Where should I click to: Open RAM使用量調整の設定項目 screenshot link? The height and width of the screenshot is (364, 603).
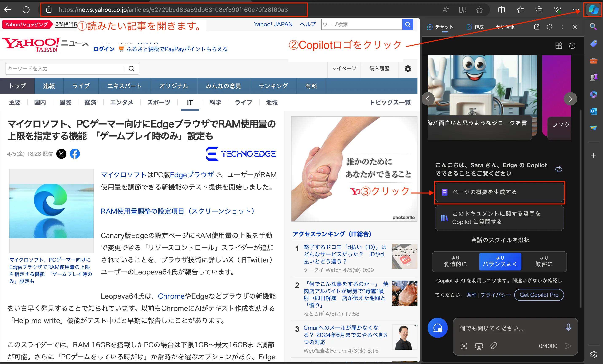pos(178,211)
